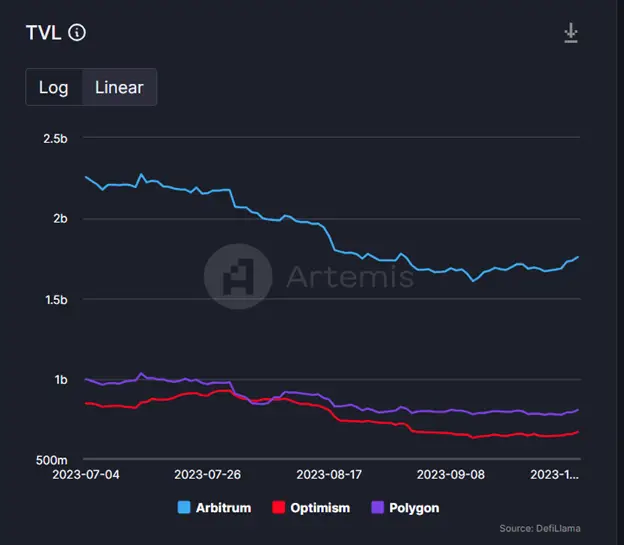This screenshot has width=624, height=545.
Task: Click the Polygon legend label
Action: (x=414, y=508)
